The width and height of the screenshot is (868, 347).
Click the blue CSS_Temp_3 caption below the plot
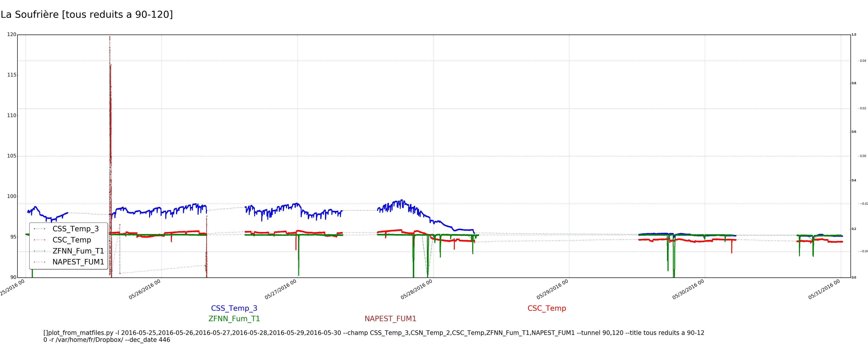pyautogui.click(x=234, y=308)
